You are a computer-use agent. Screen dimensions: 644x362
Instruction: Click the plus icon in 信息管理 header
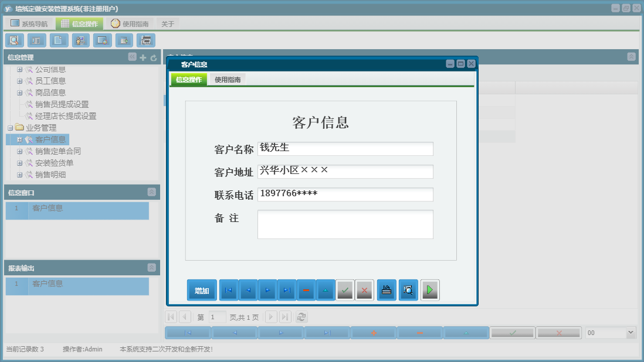point(143,57)
